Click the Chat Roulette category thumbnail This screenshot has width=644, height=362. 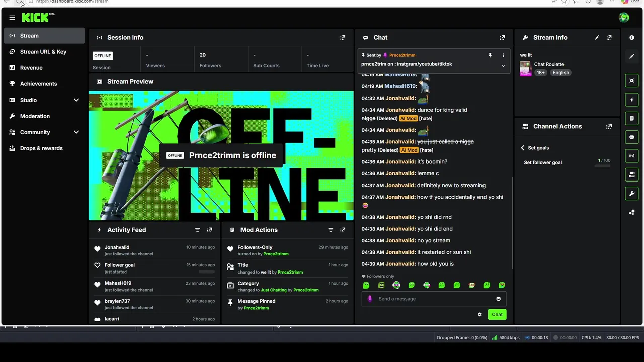pyautogui.click(x=525, y=69)
